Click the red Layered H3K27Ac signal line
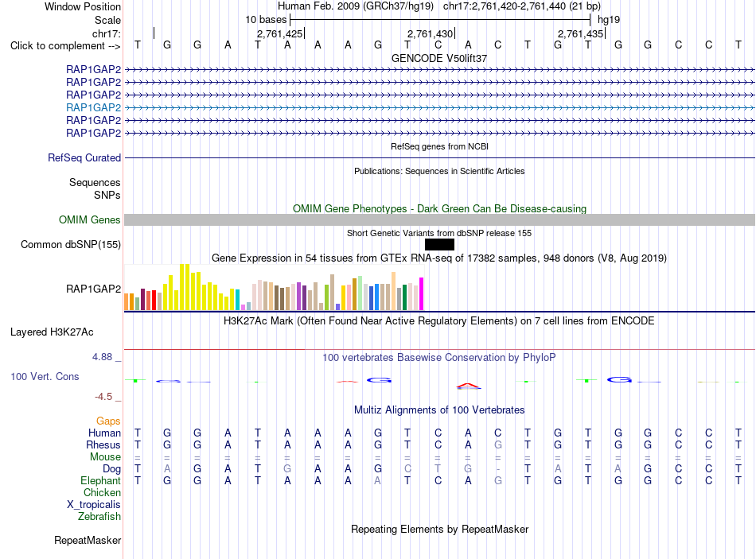756x559 pixels. coord(439,349)
